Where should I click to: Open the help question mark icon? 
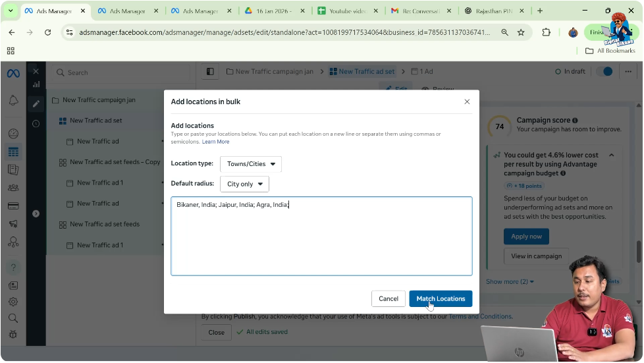click(x=13, y=267)
